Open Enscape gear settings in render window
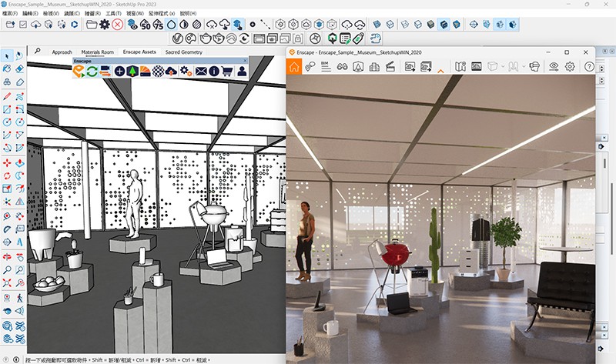This screenshot has width=616, height=364. (571, 67)
